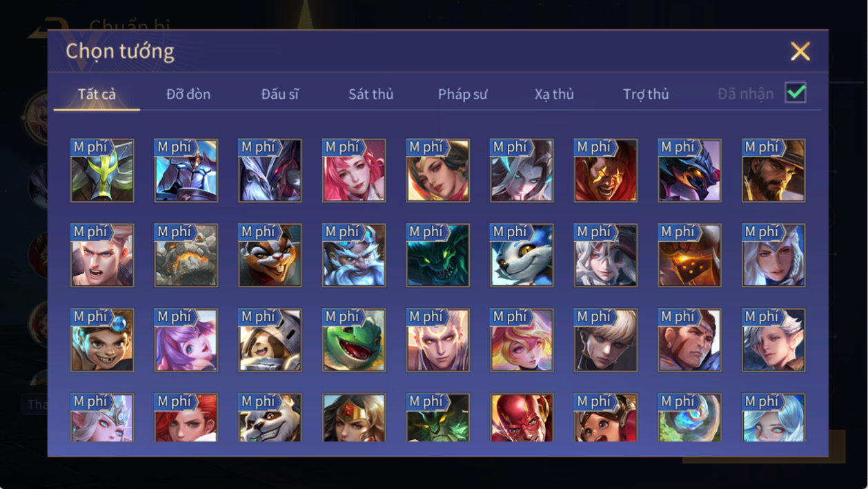Switch to the Pháp sư tab
Image resolution: width=868 pixels, height=489 pixels.
(462, 94)
